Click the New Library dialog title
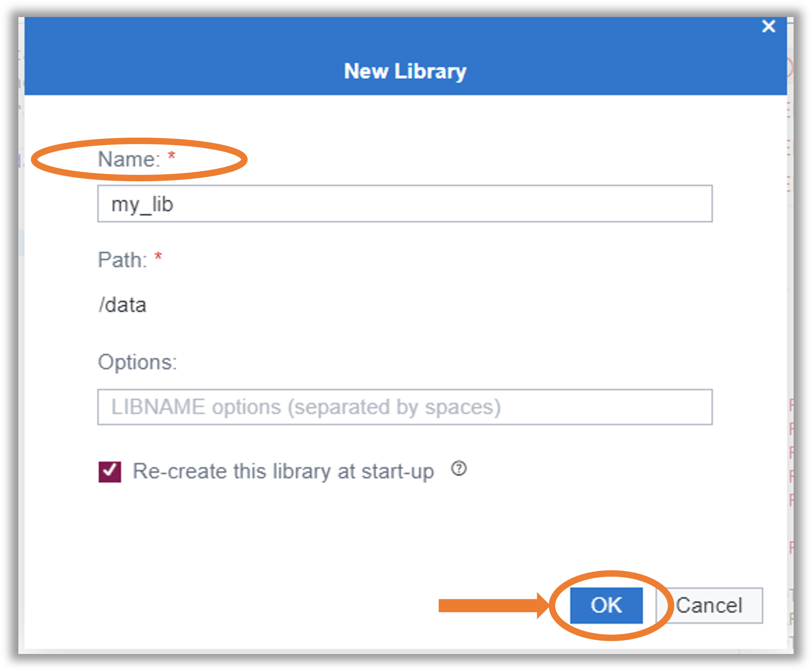This screenshot has height=671, width=812. coord(405,70)
